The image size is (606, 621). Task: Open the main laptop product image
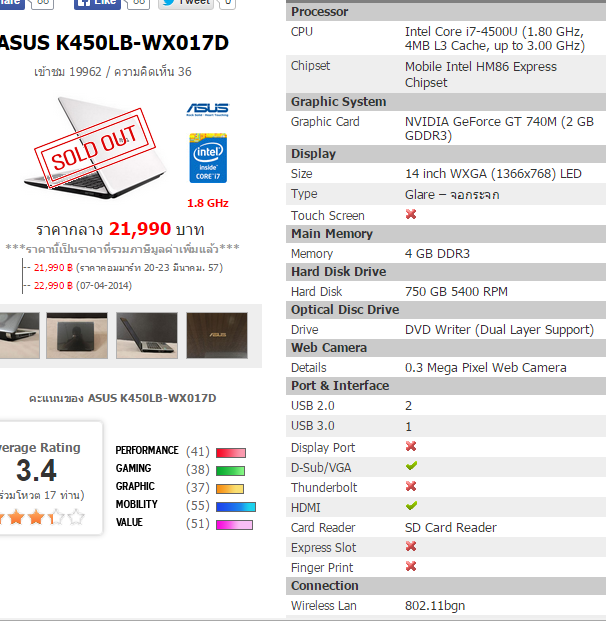coord(94,148)
